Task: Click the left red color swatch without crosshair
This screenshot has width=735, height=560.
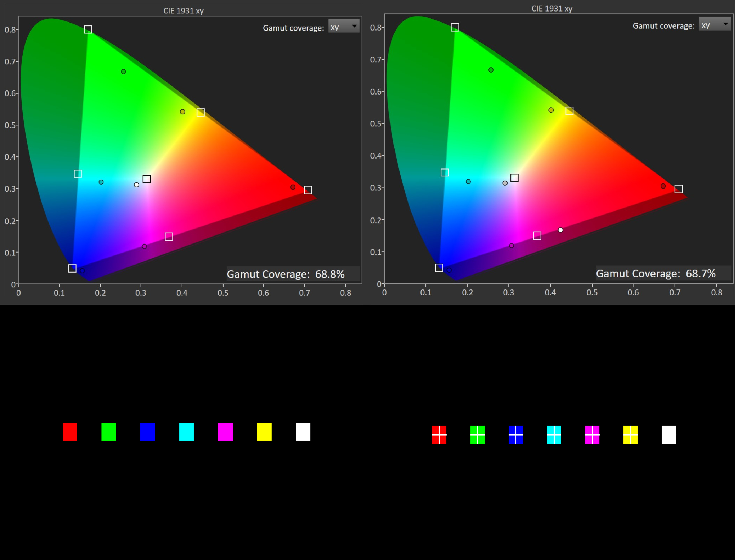Action: 70,432
